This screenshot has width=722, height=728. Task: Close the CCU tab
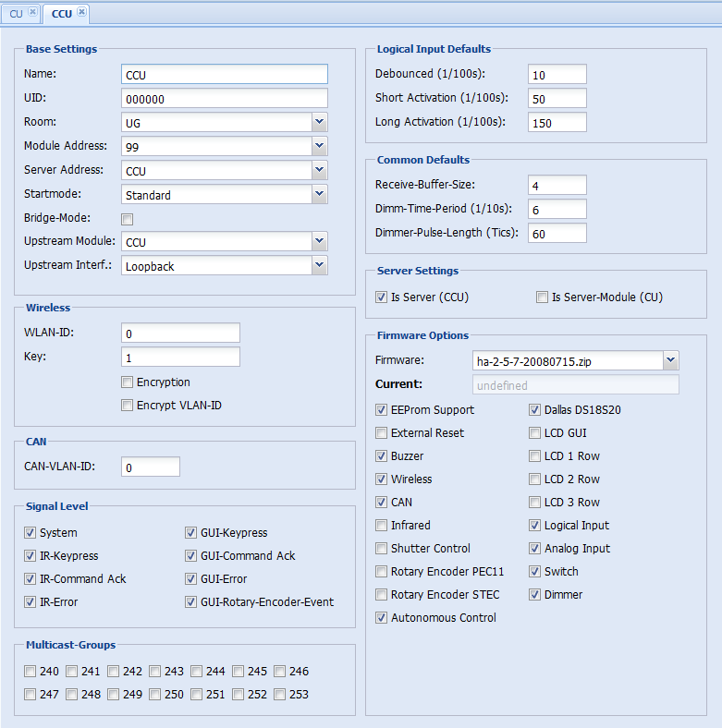81,12
